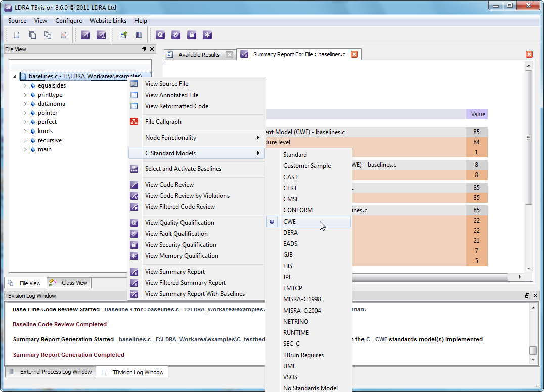544x392 pixels.
Task: Click the memory qualification asterisk toolbar icon
Action: (x=207, y=35)
